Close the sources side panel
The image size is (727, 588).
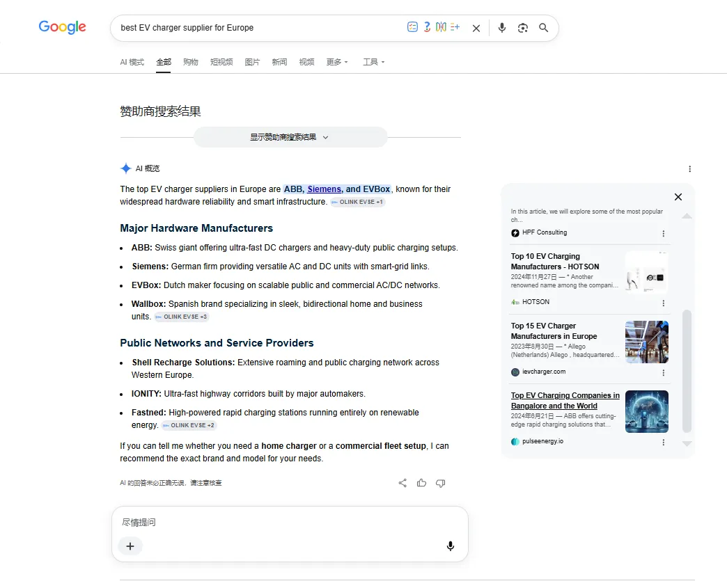[678, 197]
